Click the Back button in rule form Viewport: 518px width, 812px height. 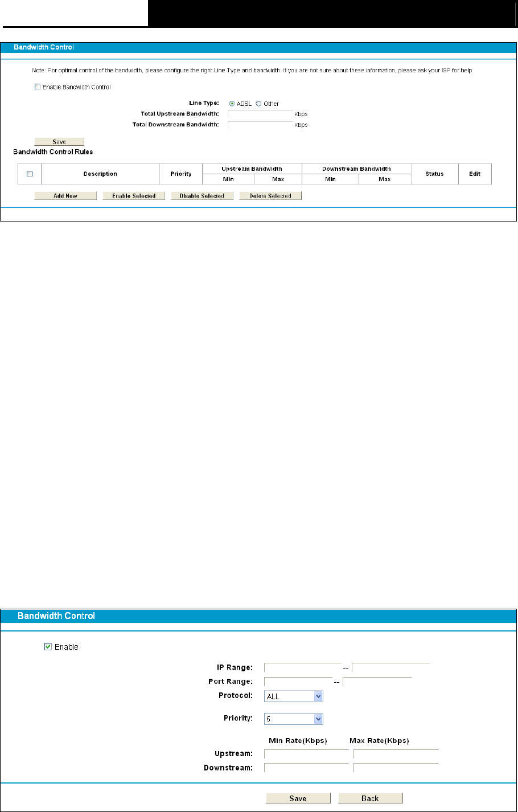coord(371,798)
